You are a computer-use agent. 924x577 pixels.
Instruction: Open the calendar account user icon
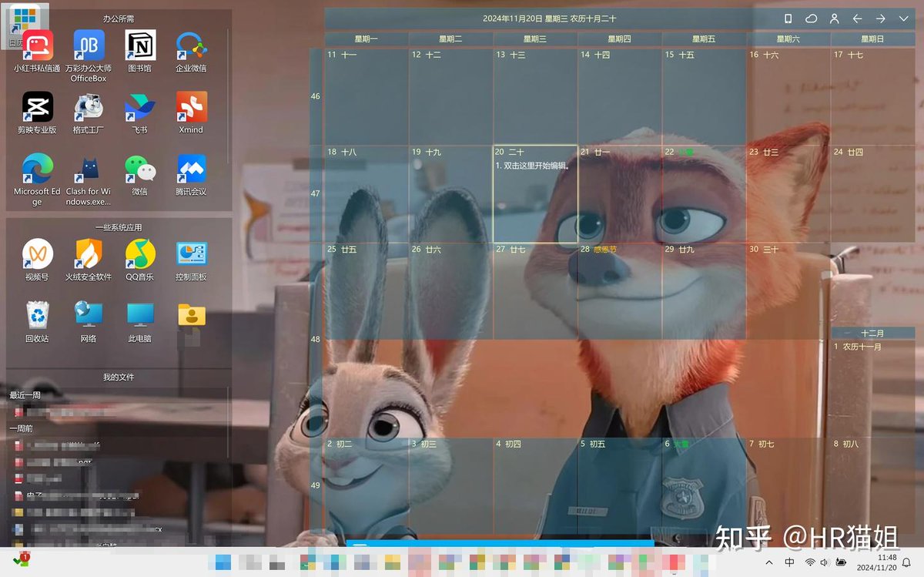[834, 18]
